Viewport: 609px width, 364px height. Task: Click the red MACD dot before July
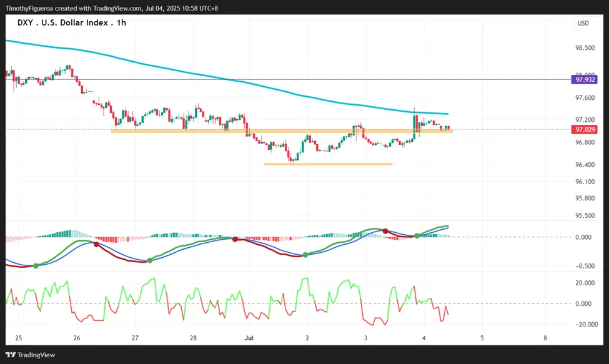click(235, 239)
